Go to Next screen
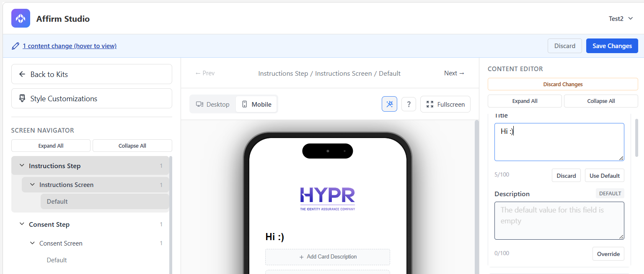Viewport: 644px width, 274px height. point(454,73)
